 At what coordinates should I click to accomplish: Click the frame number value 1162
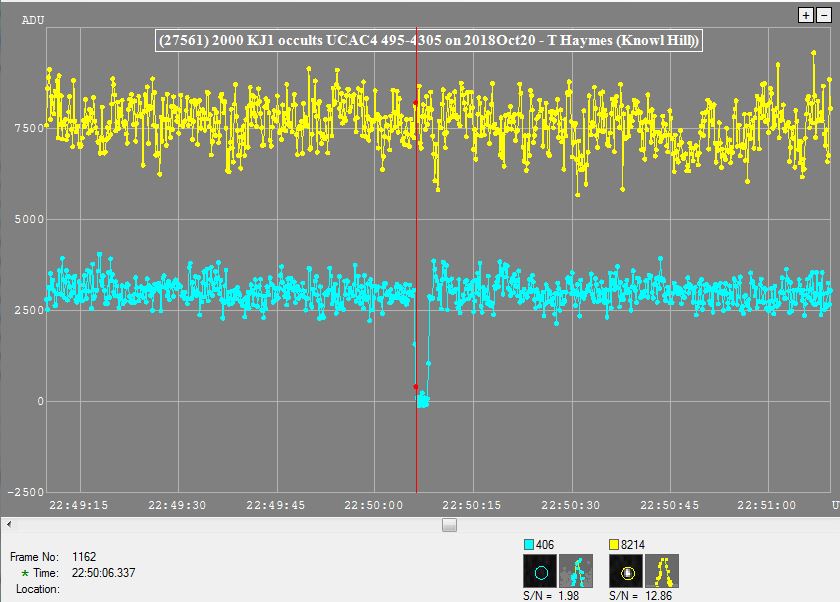pos(86,556)
